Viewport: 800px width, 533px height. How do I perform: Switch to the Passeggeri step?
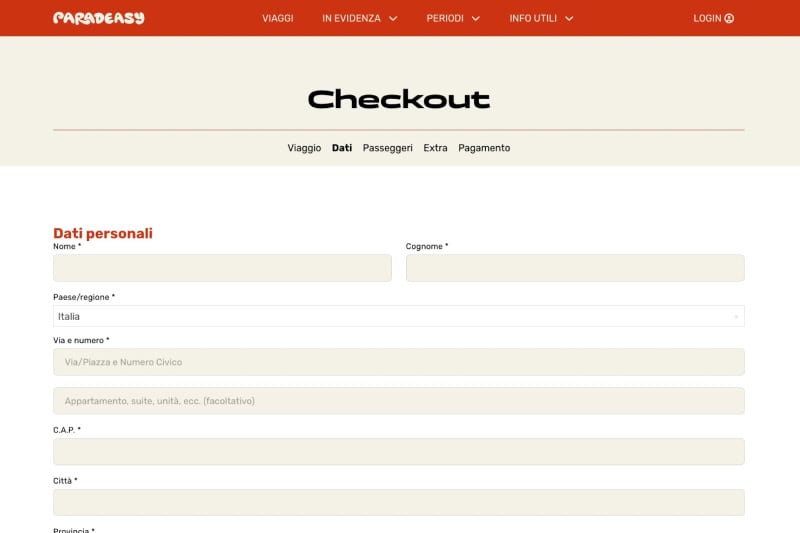[387, 148]
